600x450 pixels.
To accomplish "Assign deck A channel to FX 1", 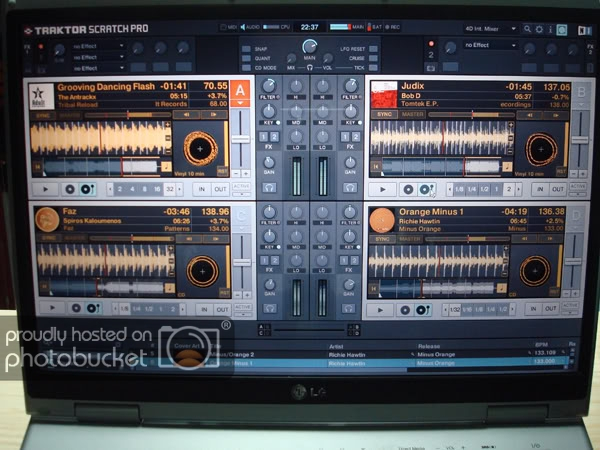I will (264, 137).
